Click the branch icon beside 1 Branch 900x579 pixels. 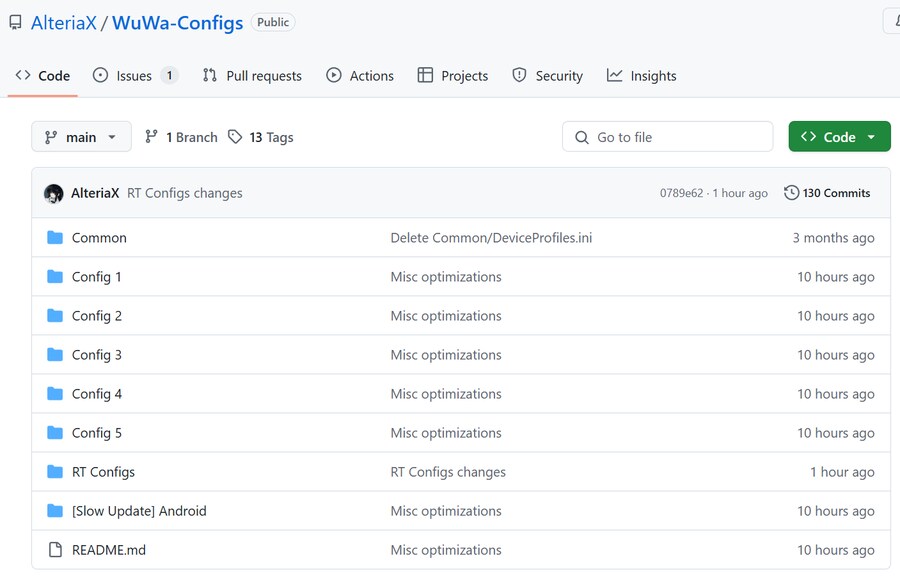pos(152,137)
